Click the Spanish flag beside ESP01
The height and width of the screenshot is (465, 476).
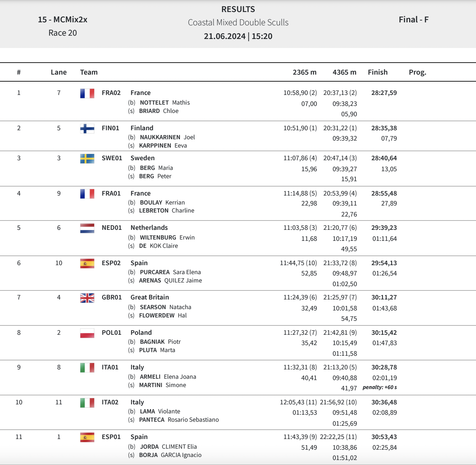(x=87, y=437)
